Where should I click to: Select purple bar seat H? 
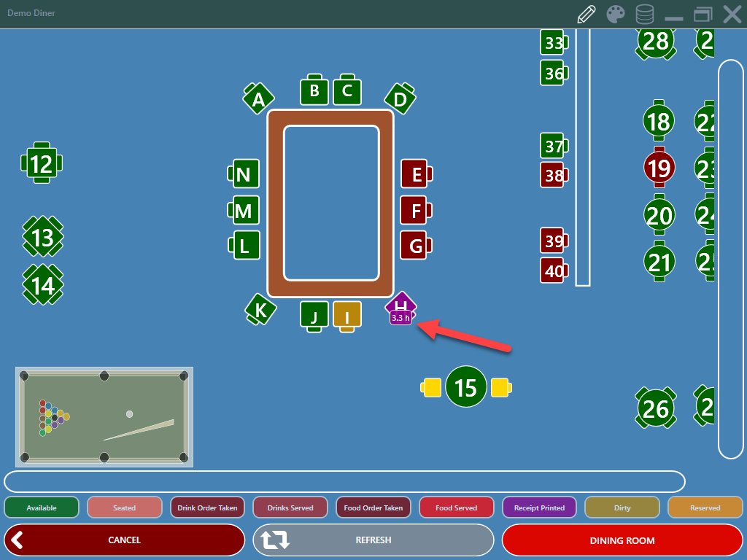tap(401, 306)
